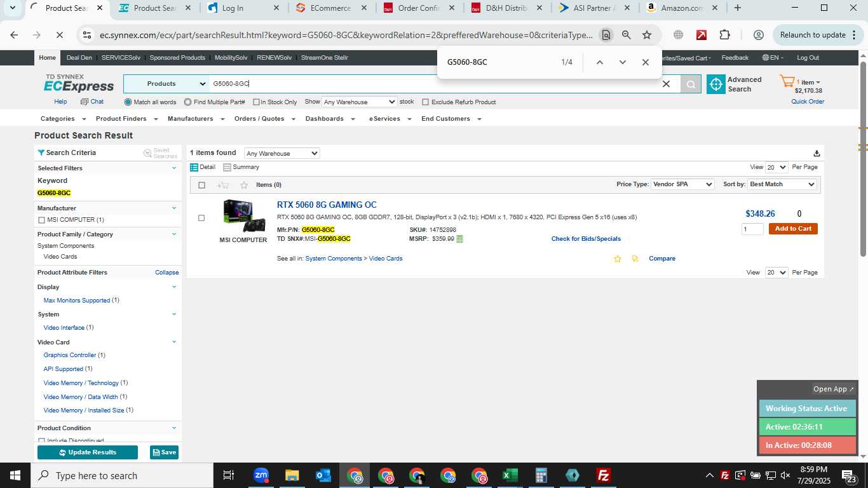This screenshot has height=488, width=868.
Task: Click the Log Out link
Action: [808, 58]
